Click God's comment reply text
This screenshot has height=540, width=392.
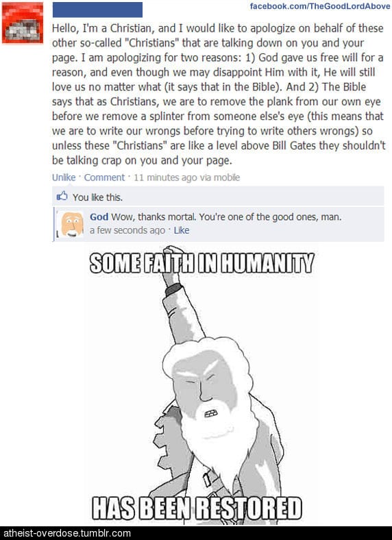pos(226,217)
